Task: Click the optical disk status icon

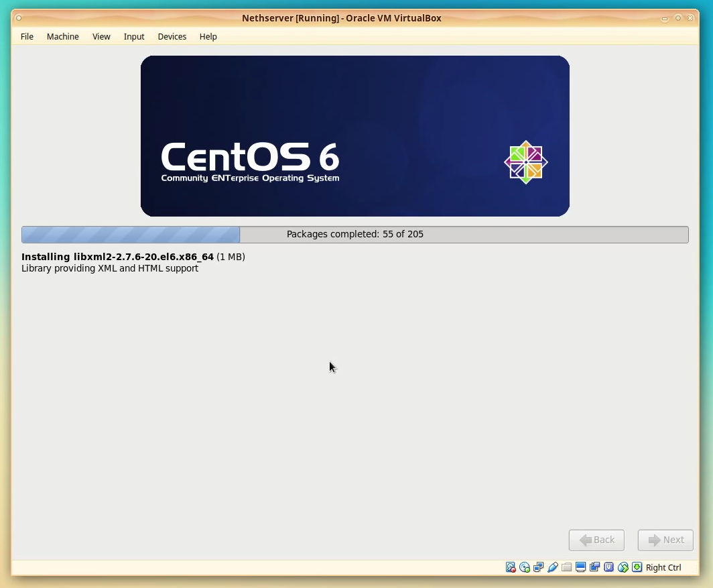Action: coord(524,567)
